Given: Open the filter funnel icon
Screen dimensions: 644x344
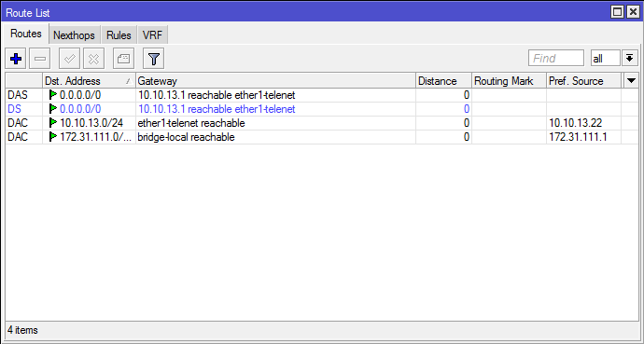Looking at the screenshot, I should tap(154, 59).
